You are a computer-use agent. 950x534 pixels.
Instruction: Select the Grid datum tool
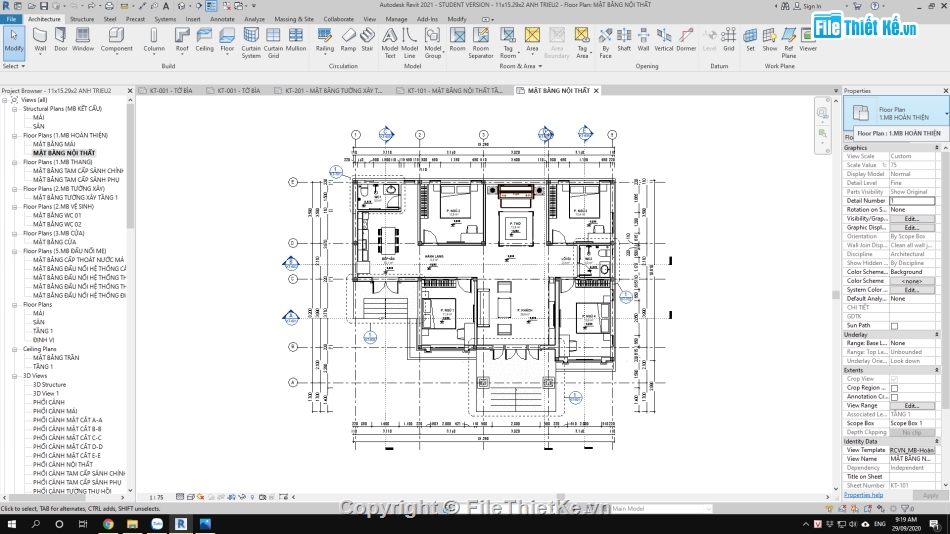(x=729, y=40)
